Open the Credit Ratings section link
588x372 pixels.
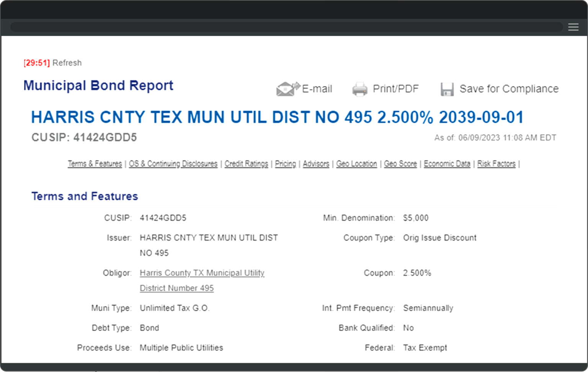246,164
